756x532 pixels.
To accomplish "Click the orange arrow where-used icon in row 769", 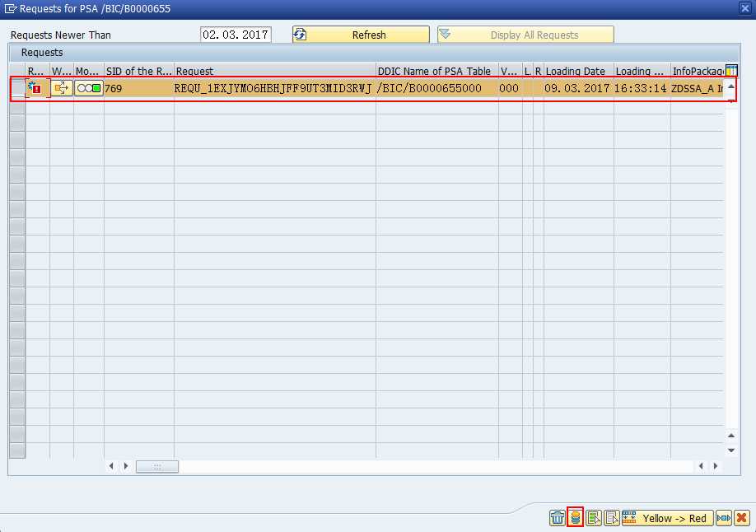I will 61,88.
